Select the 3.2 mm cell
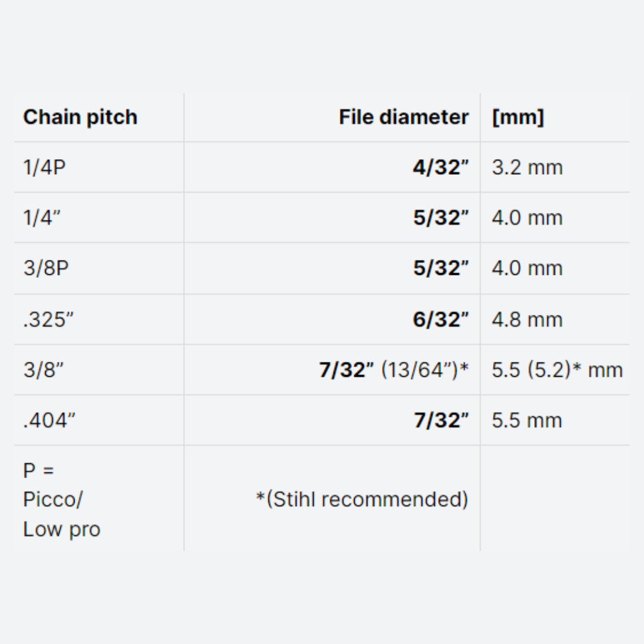The height and width of the screenshot is (644, 644). (527, 168)
